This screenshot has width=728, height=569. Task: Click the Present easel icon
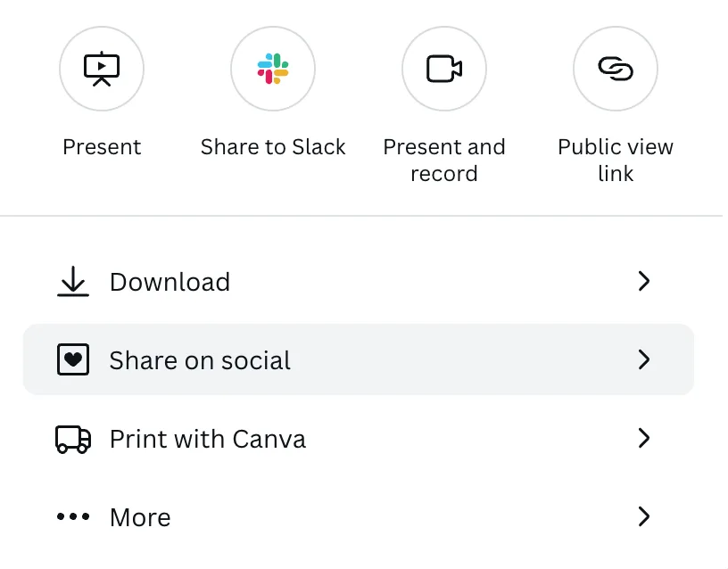tap(102, 69)
